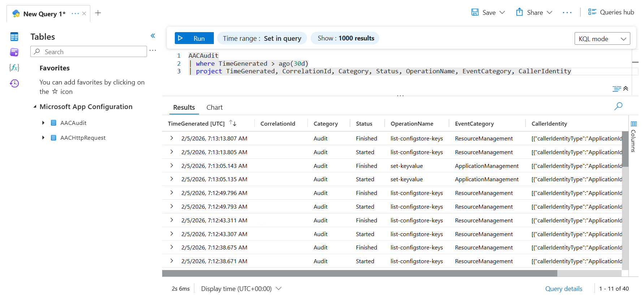Click the search magnifier icon in results

coord(618,106)
